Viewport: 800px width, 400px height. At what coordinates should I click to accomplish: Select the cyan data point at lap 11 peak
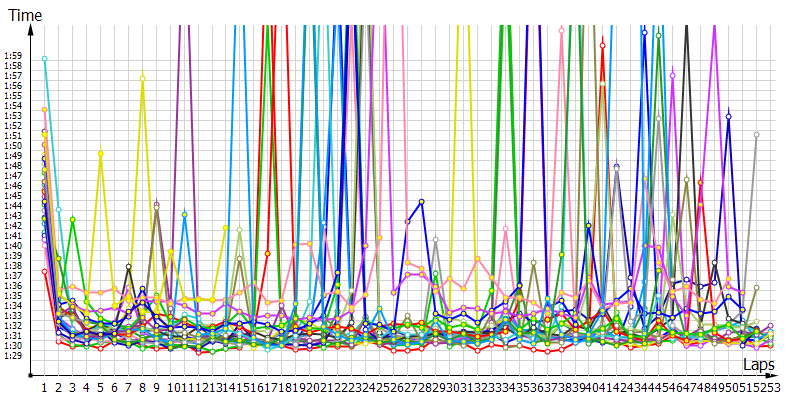pyautogui.click(x=185, y=215)
